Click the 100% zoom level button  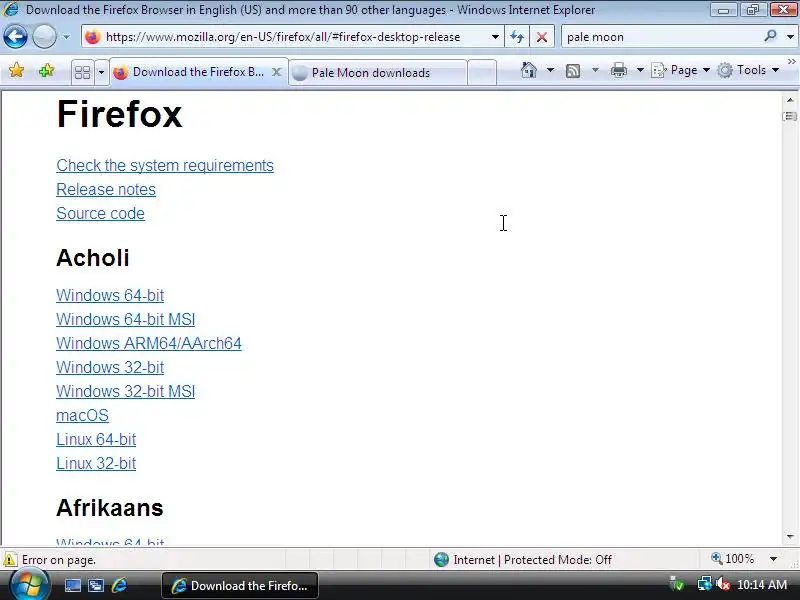[733, 559]
